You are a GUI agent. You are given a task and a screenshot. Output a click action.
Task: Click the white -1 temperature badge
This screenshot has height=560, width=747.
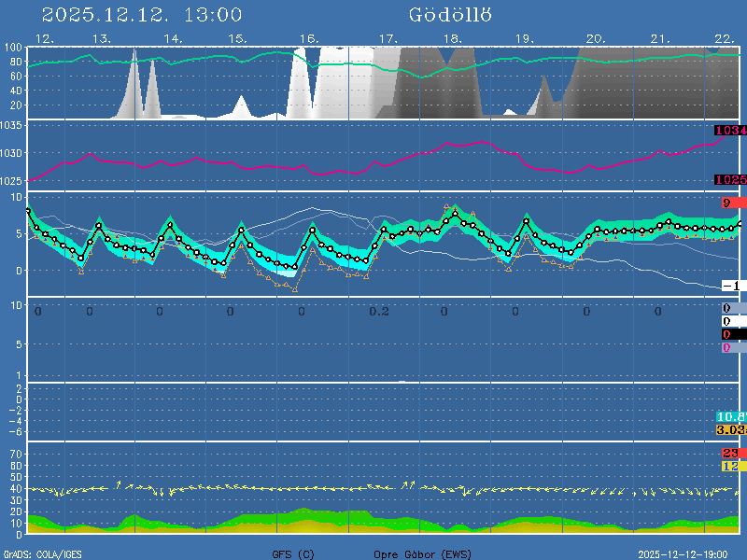point(732,286)
